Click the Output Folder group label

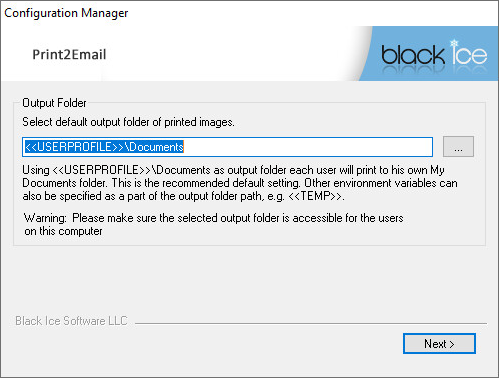(x=54, y=103)
